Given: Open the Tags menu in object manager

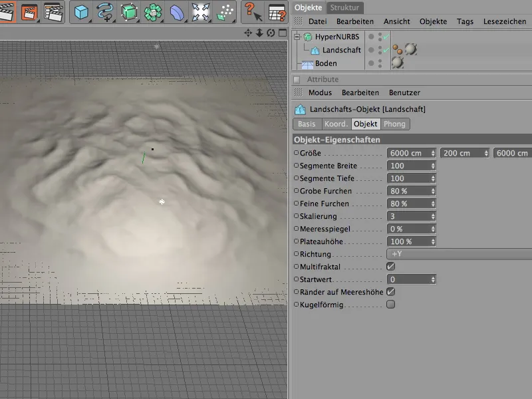Looking at the screenshot, I should [465, 22].
